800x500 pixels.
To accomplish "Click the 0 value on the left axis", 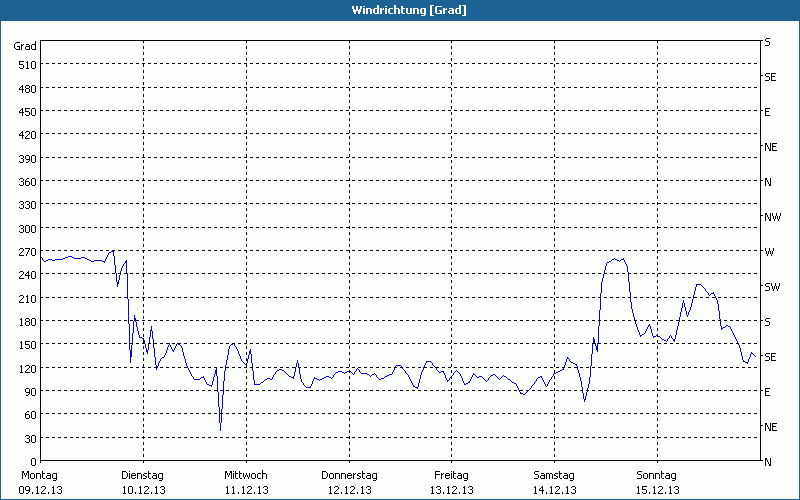I will click(34, 462).
